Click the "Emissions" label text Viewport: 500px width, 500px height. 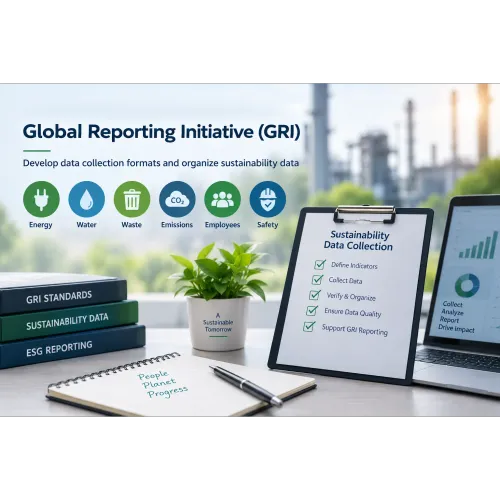coord(177,225)
